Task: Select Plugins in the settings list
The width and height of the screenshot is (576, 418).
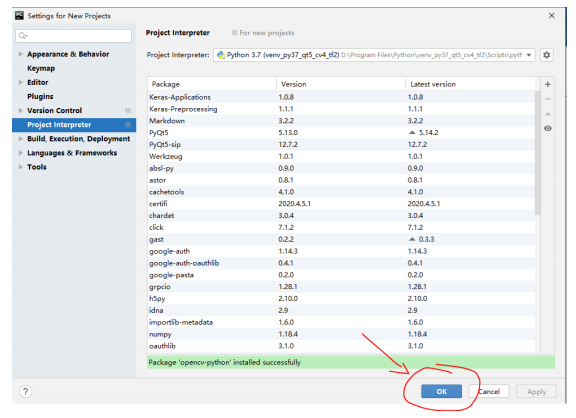Action: (x=40, y=96)
